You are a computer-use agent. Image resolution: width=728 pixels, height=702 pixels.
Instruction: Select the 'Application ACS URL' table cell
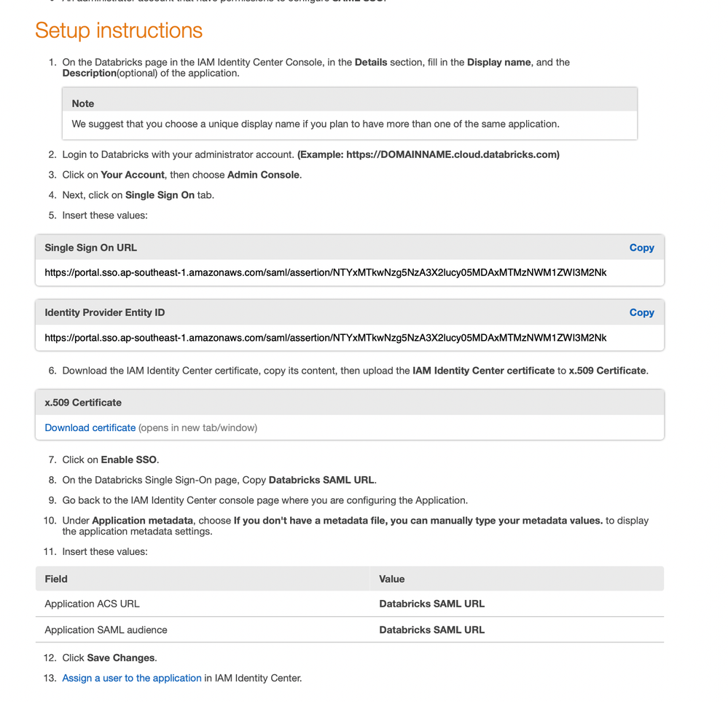[x=92, y=604]
